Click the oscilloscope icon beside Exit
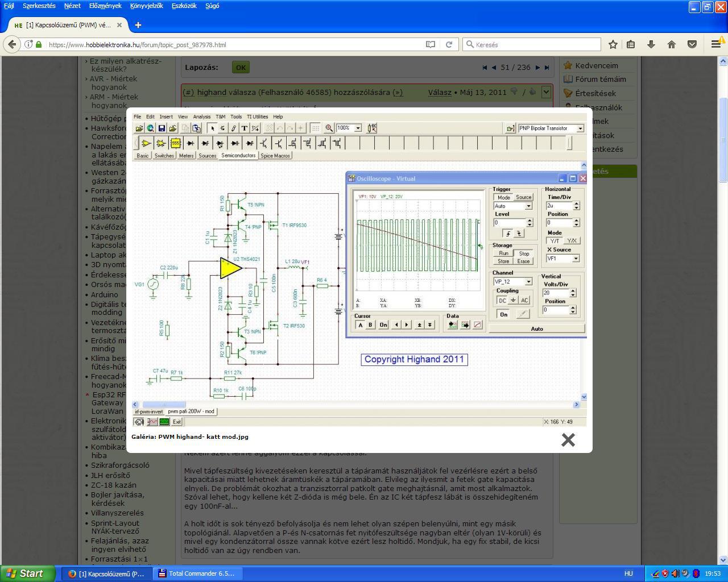 click(164, 422)
